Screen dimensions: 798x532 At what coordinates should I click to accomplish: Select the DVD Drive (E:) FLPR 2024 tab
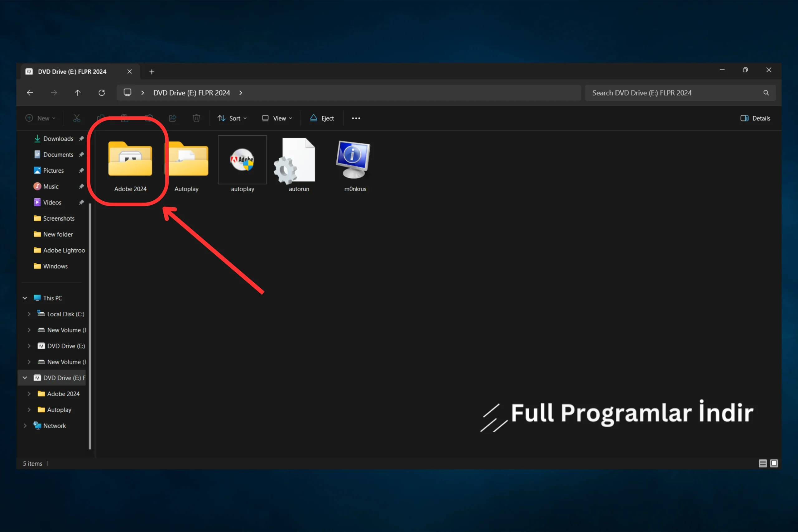[72, 72]
